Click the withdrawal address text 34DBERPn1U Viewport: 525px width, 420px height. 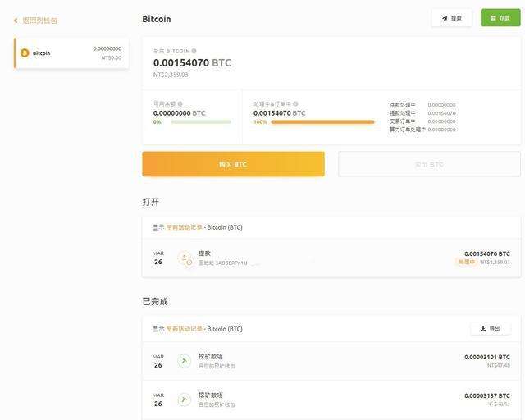click(231, 263)
